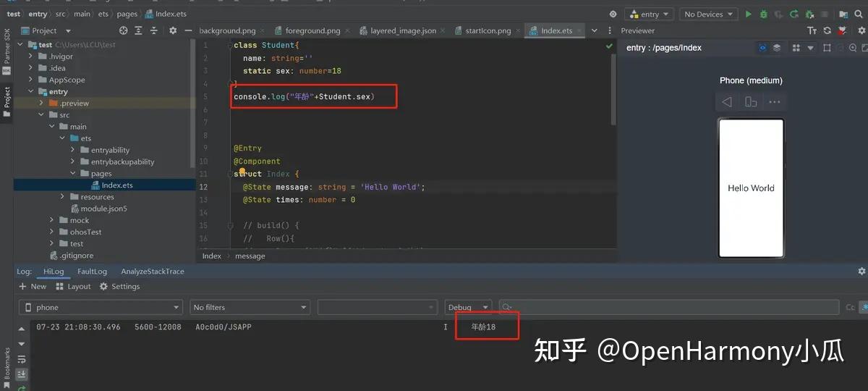The width and height of the screenshot is (868, 391).
Task: Select module.json5 in the Project tree
Action: coord(103,209)
